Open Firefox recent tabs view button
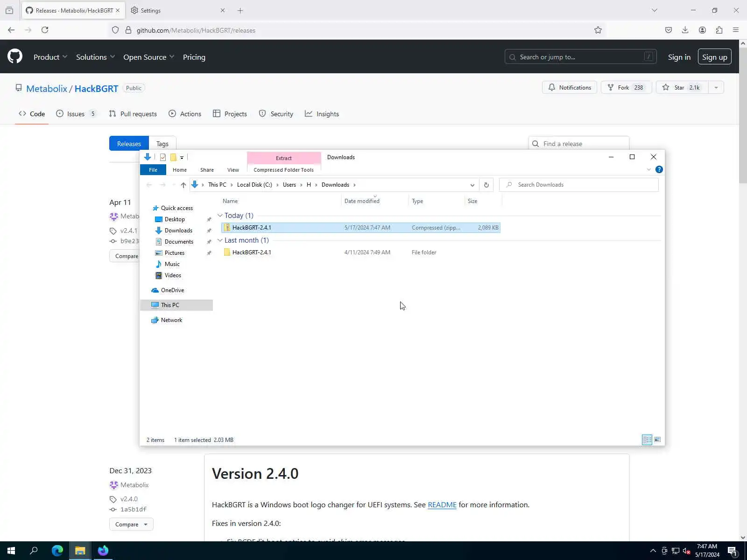 [x=9, y=10]
